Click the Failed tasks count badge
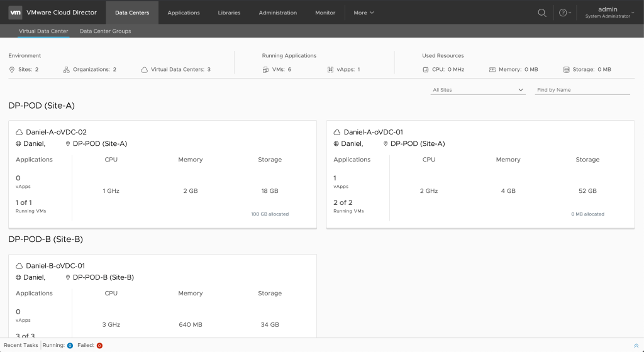Image resolution: width=644 pixels, height=352 pixels. pyautogui.click(x=99, y=346)
